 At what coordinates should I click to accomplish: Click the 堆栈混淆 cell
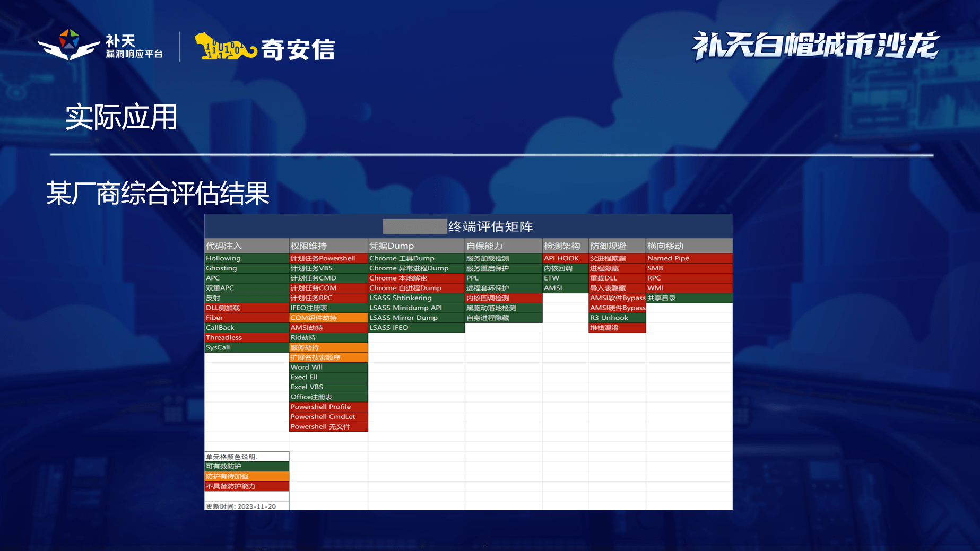(617, 328)
